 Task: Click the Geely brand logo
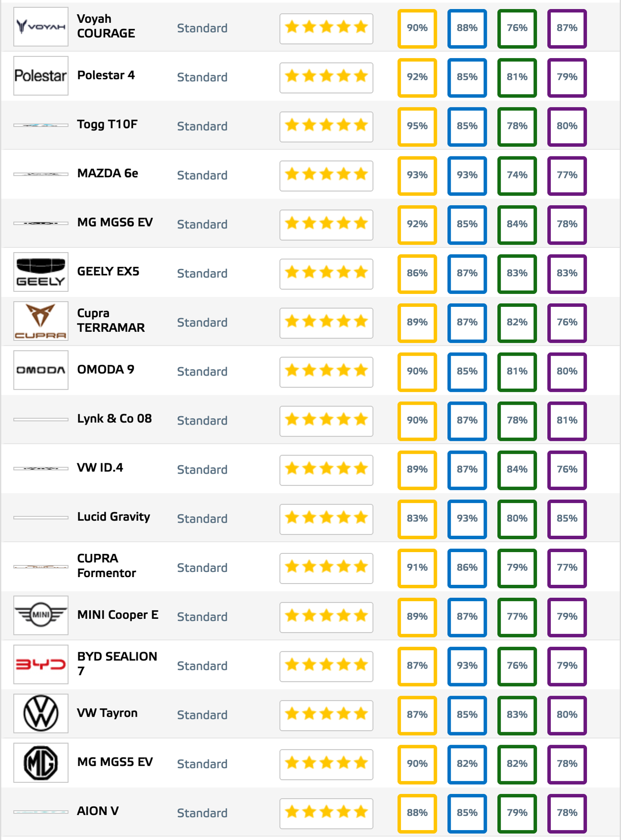coord(41,272)
